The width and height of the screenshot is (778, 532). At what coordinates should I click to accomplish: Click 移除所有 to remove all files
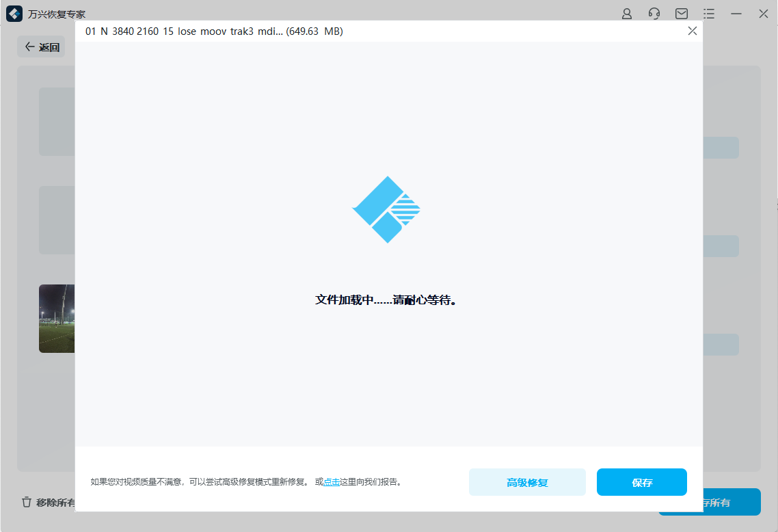pos(49,501)
